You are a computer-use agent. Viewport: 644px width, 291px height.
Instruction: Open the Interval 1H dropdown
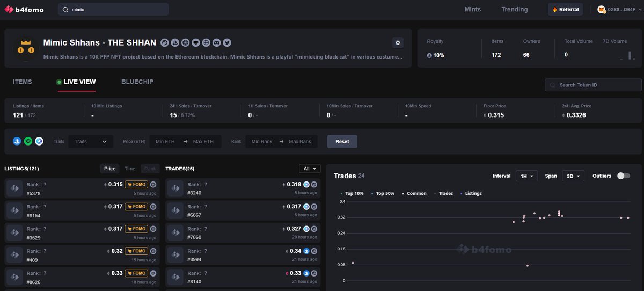point(526,176)
